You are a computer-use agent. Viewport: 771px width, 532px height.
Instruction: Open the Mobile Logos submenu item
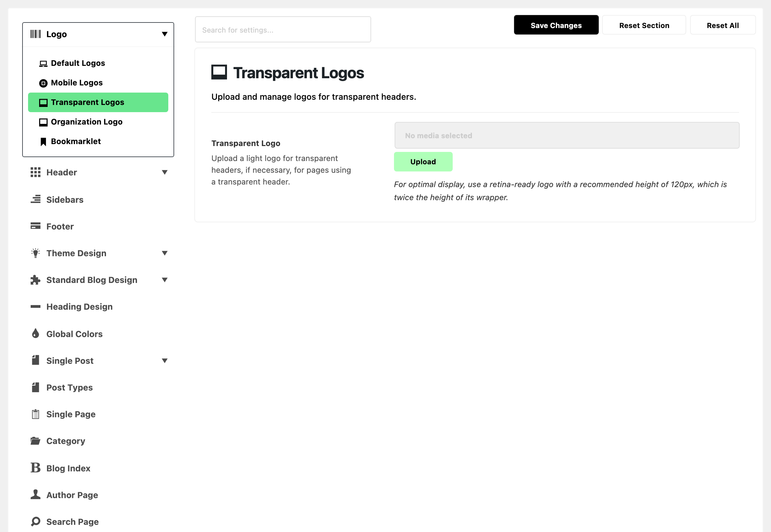pyautogui.click(x=98, y=83)
